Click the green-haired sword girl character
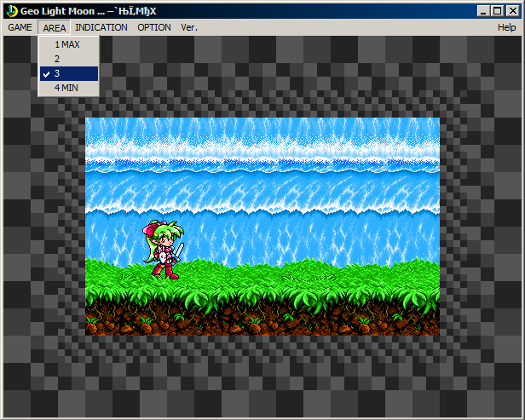The image size is (525, 420). pos(164,250)
